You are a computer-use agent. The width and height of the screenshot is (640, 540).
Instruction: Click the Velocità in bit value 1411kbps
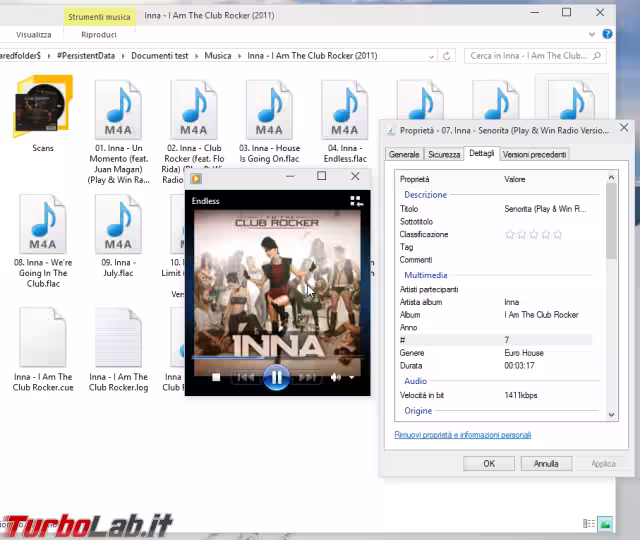[521, 395]
